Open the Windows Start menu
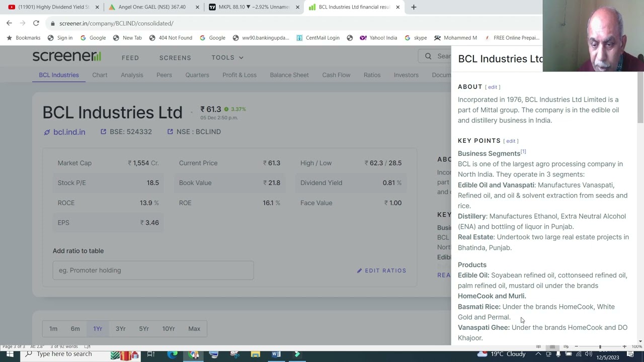The height and width of the screenshot is (362, 644). (10, 354)
